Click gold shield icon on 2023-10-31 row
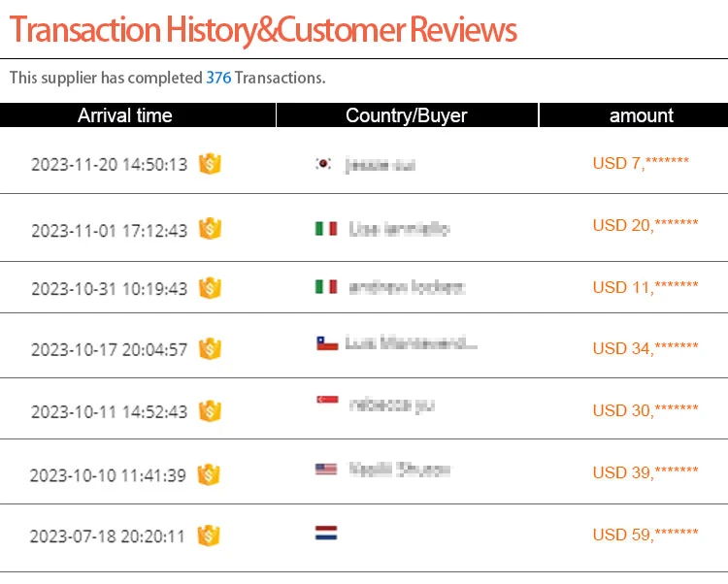 point(210,288)
